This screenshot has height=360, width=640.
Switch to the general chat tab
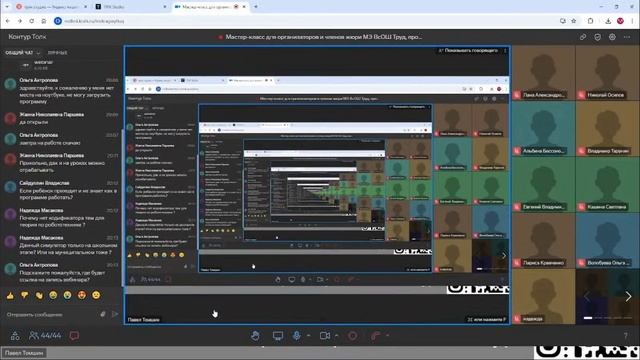19,53
